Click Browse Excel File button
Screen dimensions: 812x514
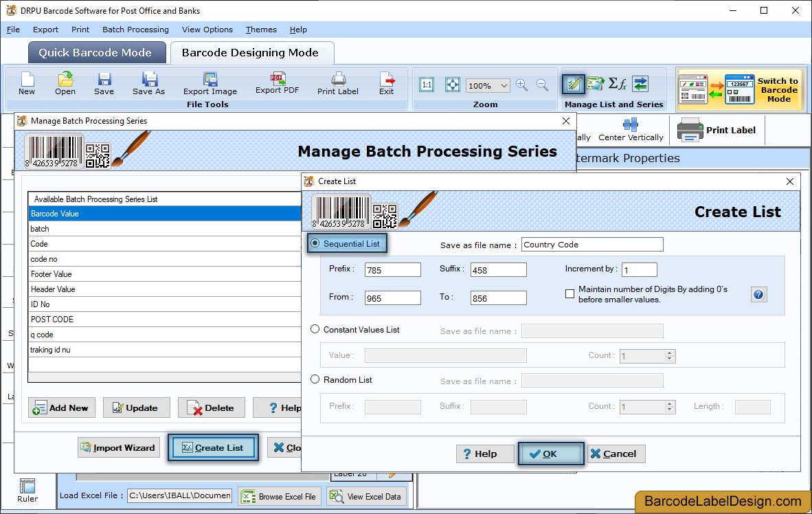click(x=280, y=496)
